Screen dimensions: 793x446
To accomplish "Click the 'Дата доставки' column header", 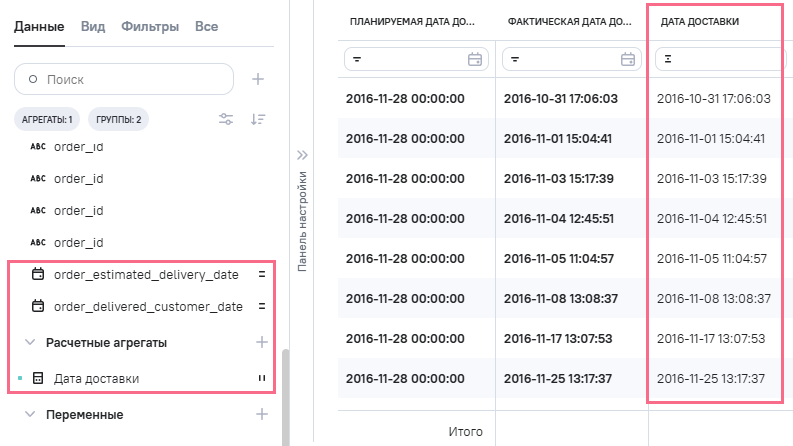I will coord(698,21).
